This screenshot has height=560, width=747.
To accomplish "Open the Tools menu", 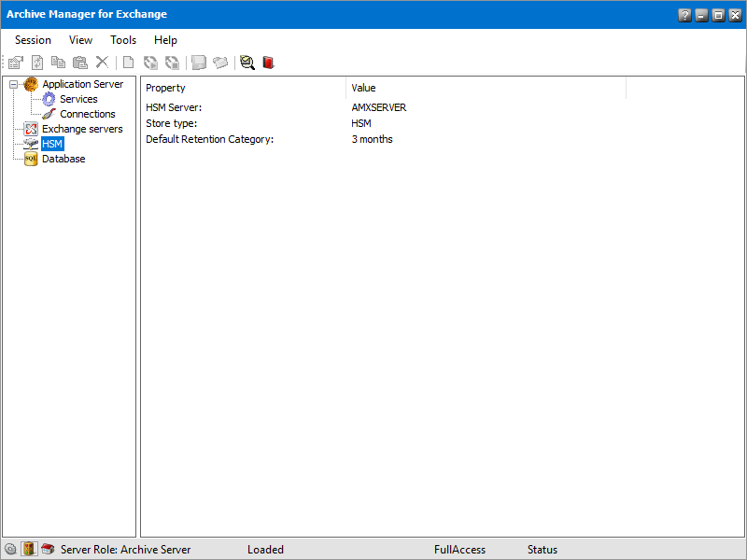I will pyautogui.click(x=123, y=40).
